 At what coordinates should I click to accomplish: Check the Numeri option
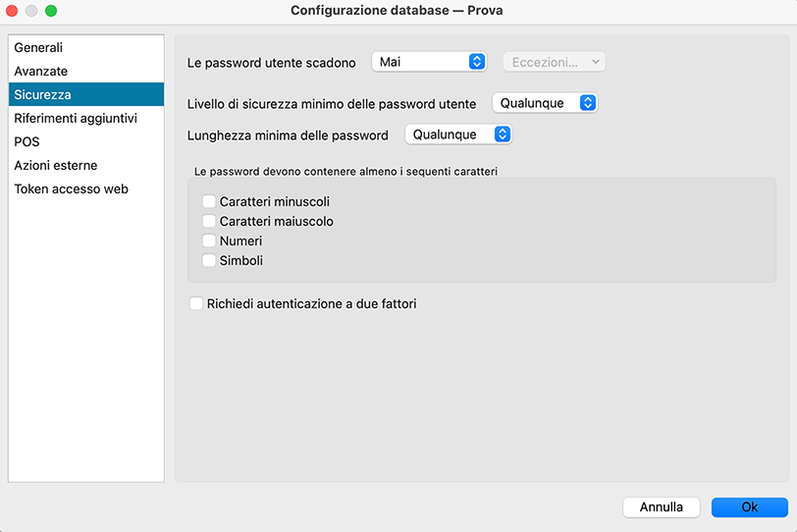coord(209,240)
